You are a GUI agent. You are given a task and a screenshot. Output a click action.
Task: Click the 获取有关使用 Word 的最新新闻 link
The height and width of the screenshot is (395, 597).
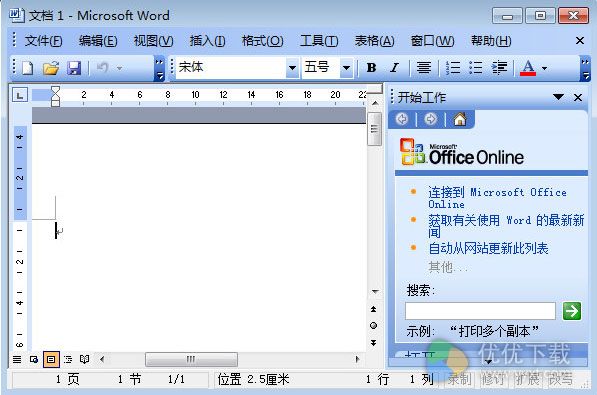tap(506, 226)
